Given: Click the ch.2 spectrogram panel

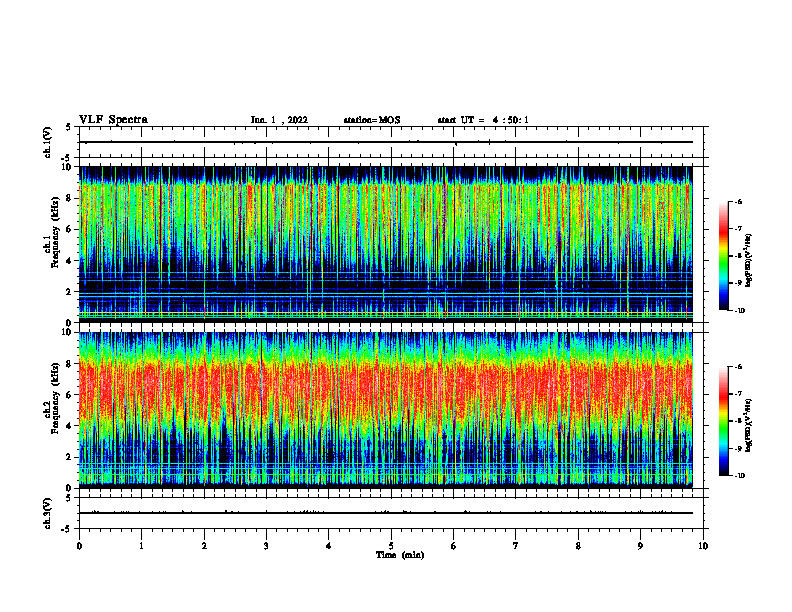Looking at the screenshot, I should pyautogui.click(x=385, y=410).
